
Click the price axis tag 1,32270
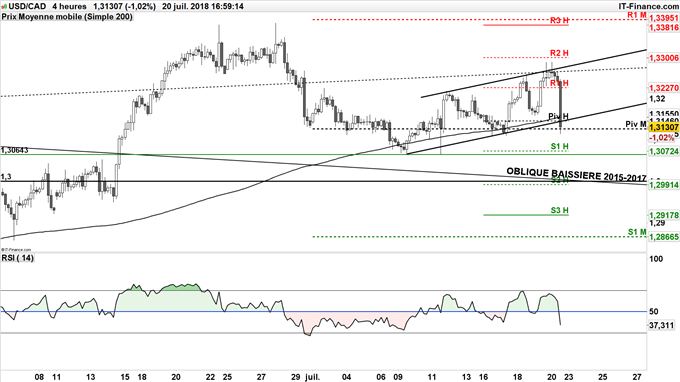coord(664,88)
